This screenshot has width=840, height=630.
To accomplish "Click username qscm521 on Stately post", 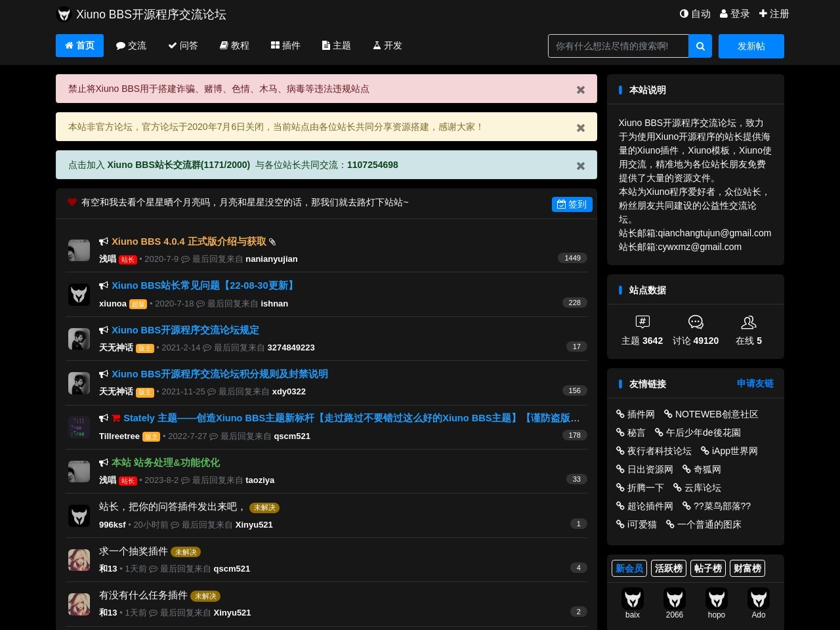I will [x=292, y=436].
